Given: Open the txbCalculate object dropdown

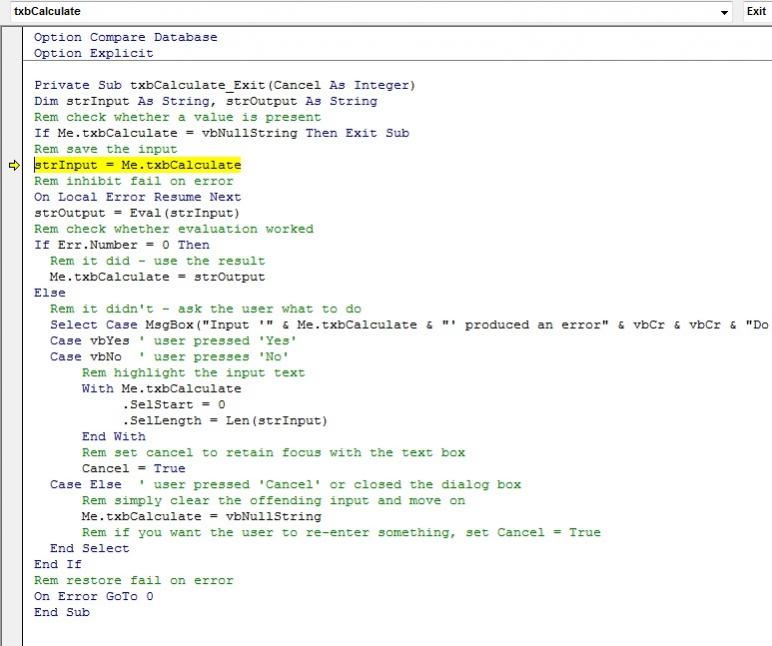Looking at the screenshot, I should click(x=724, y=12).
